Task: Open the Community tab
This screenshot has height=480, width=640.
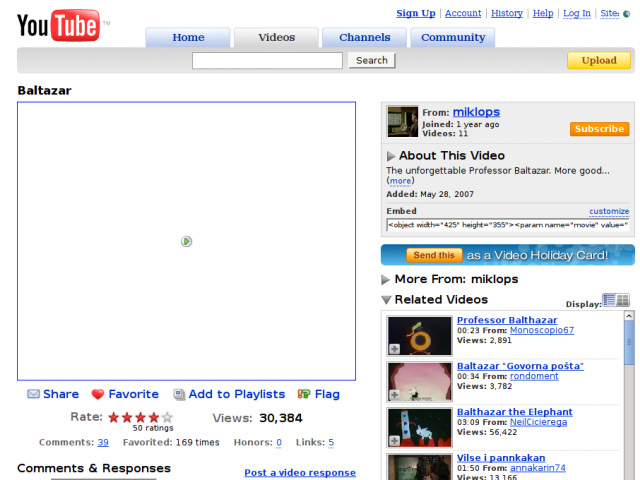Action: click(x=453, y=37)
